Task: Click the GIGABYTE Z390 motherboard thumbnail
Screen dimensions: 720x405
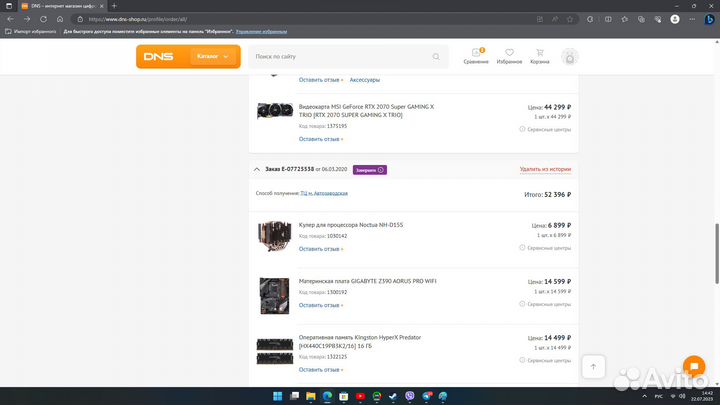Action: [x=274, y=296]
